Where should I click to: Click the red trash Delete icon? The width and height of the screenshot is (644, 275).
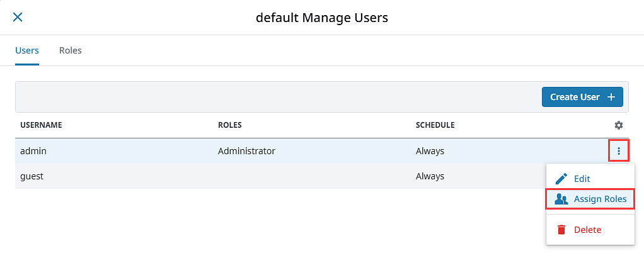click(561, 230)
